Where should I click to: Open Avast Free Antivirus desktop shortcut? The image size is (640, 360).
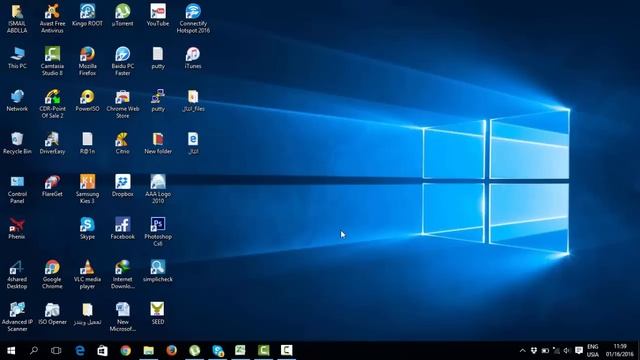click(52, 19)
